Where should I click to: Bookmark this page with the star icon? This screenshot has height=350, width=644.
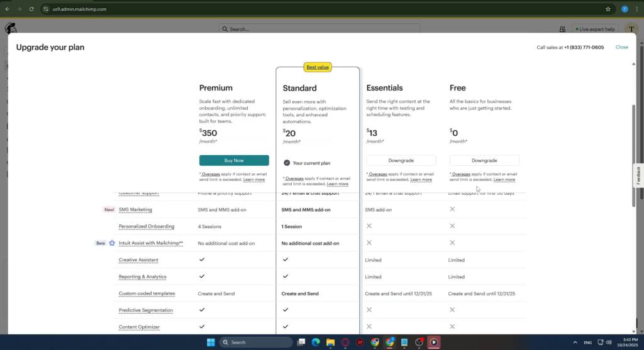pyautogui.click(x=608, y=9)
